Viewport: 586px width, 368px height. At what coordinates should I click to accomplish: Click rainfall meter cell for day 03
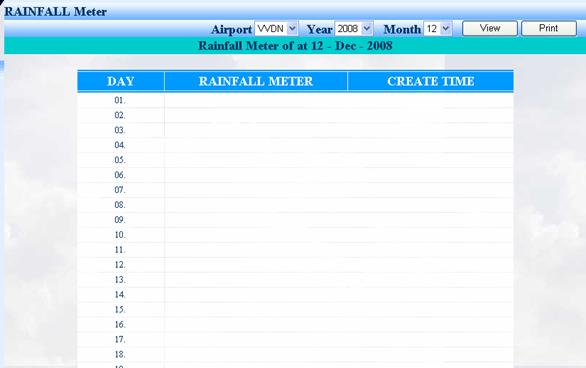[256, 130]
